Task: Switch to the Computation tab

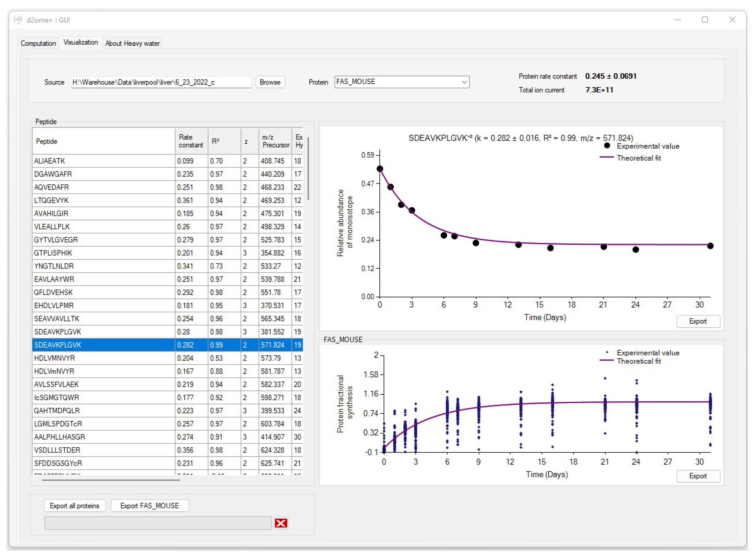Action: tap(38, 43)
